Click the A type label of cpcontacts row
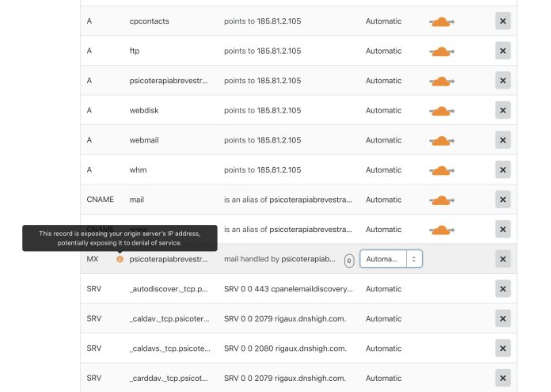This screenshot has height=392, width=551. pos(89,21)
